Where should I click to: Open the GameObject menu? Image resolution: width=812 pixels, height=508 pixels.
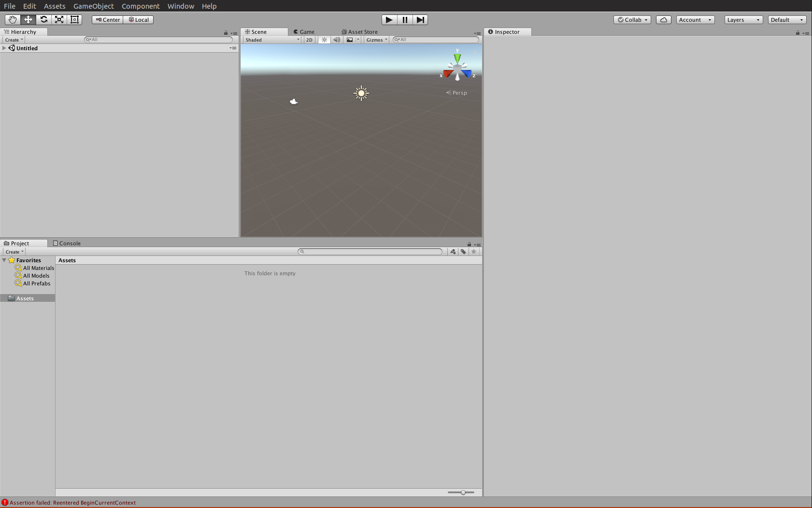click(x=93, y=6)
